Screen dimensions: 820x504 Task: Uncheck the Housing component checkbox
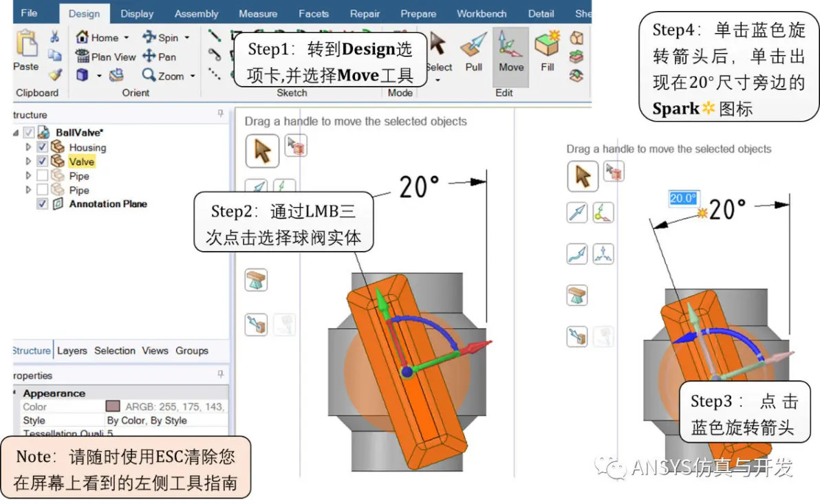pyautogui.click(x=43, y=147)
